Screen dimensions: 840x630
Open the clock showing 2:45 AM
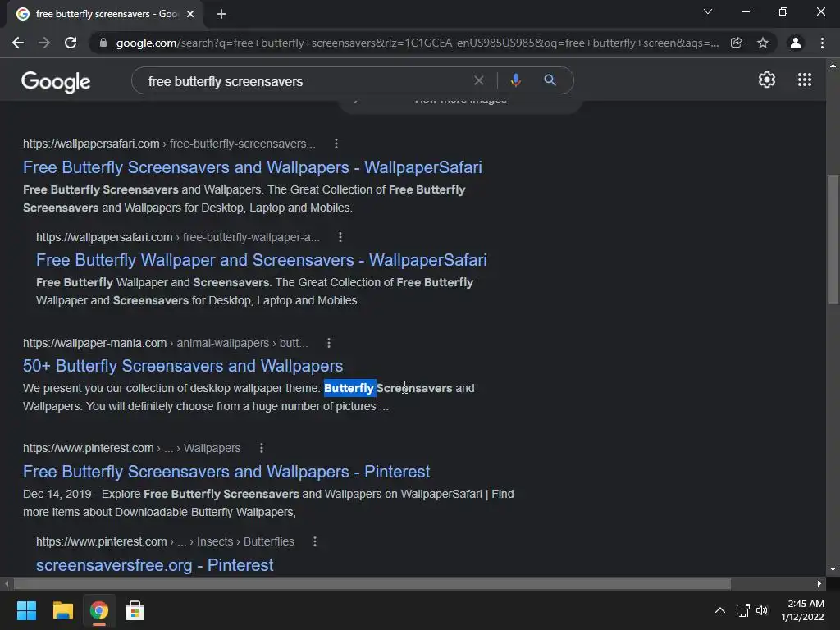(x=802, y=610)
